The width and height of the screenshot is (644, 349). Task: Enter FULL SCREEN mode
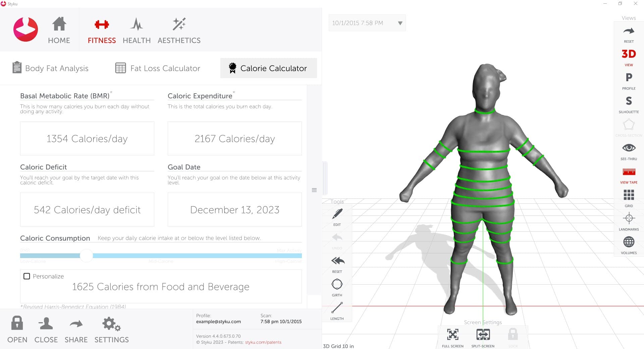point(453,338)
